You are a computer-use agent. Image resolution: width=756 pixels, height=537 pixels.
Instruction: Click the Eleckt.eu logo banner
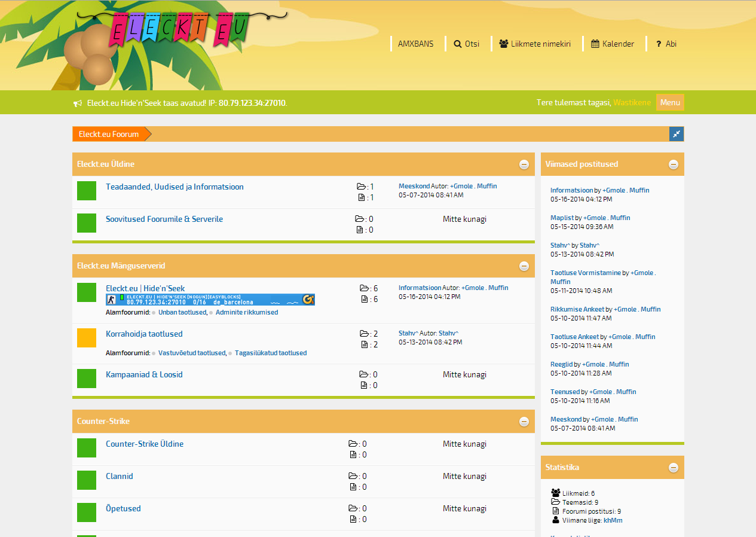182,29
